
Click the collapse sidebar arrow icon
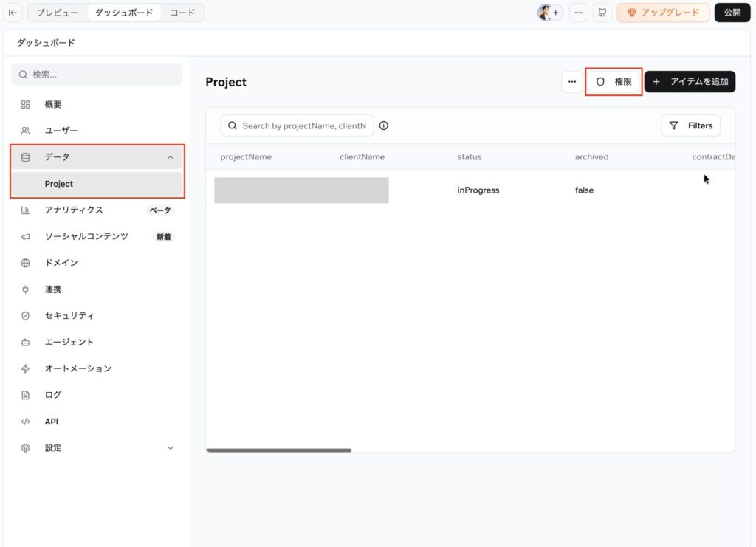tap(13, 13)
